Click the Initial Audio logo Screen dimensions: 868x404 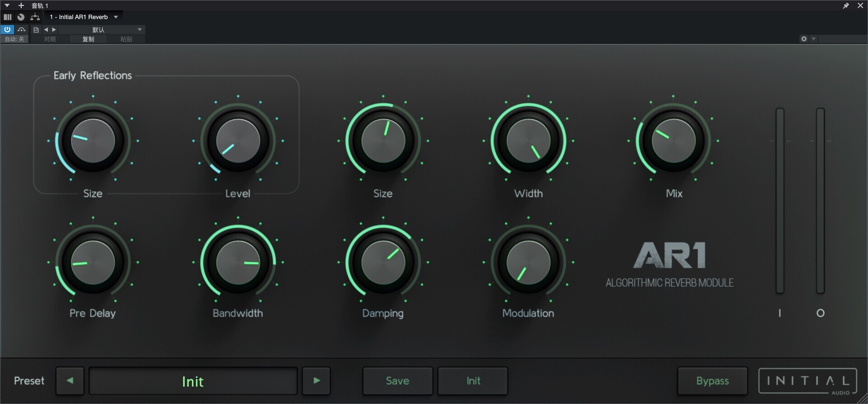(x=808, y=382)
